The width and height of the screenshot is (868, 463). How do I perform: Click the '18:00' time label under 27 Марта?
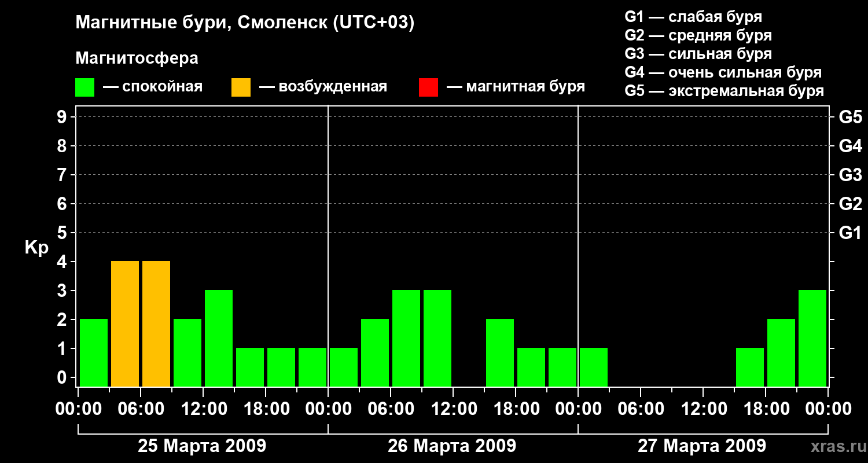[x=766, y=409]
